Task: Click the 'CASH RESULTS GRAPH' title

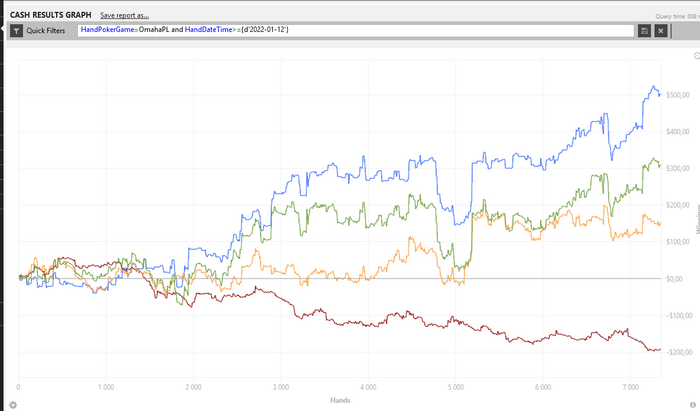Action: (x=50, y=15)
